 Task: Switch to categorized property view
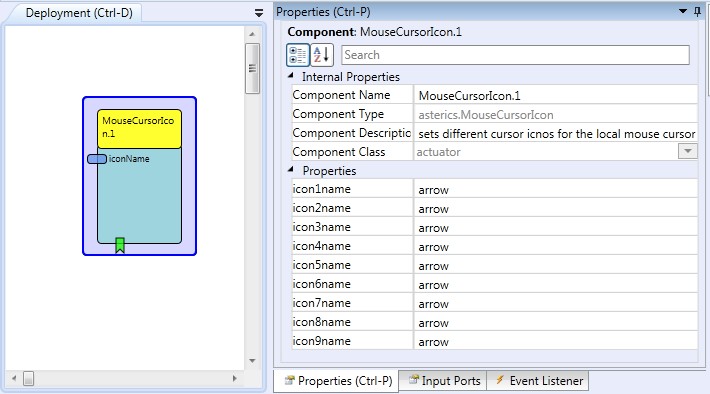click(x=297, y=55)
